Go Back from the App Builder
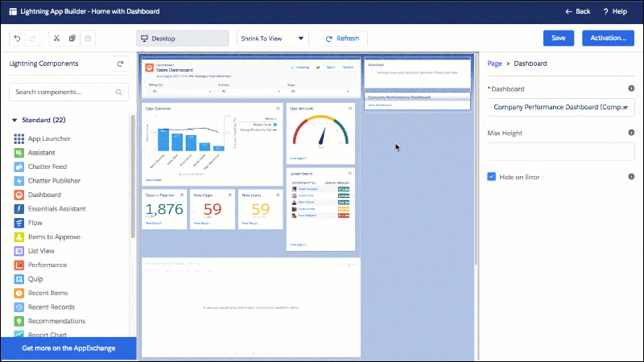 578,11
